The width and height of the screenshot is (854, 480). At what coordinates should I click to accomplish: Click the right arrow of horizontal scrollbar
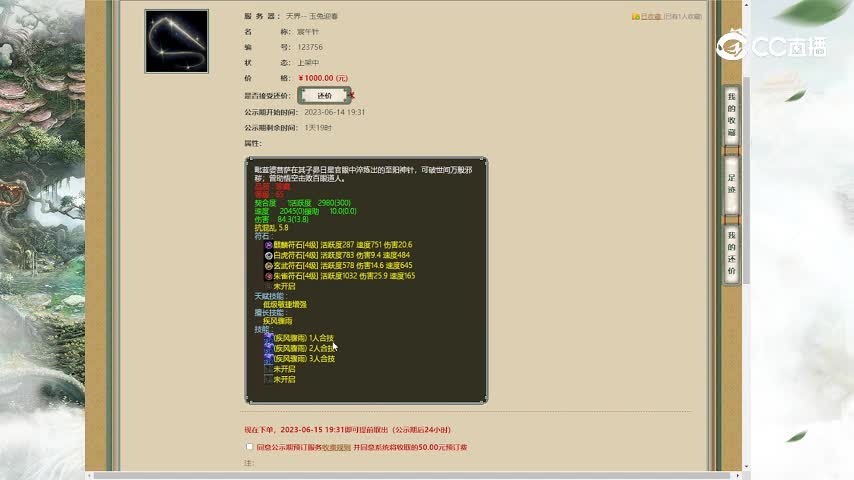738,476
